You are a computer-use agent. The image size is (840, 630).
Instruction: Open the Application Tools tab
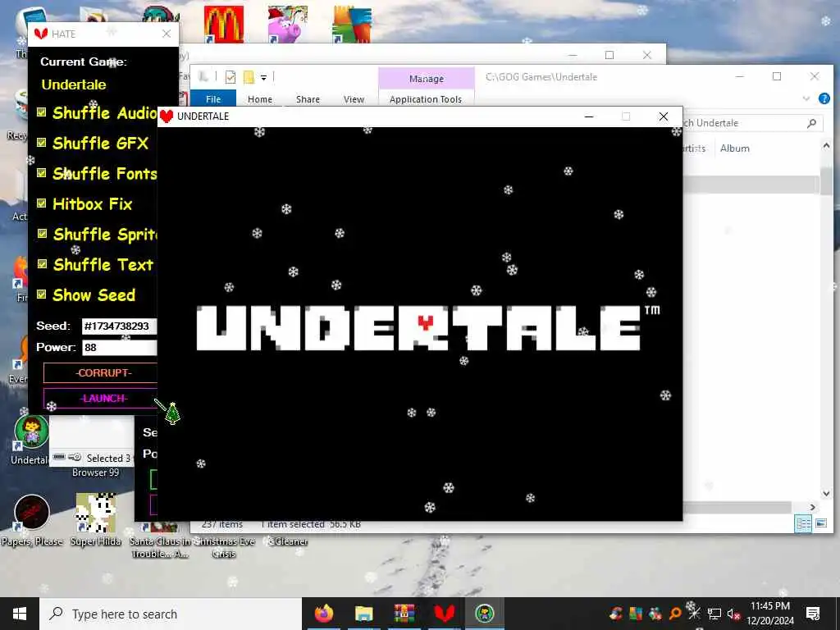pos(426,99)
